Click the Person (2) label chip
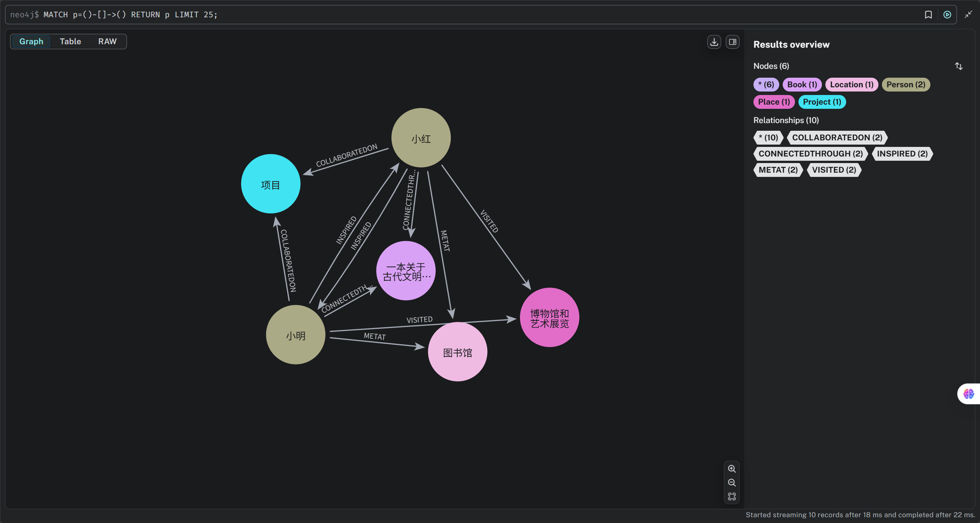The width and height of the screenshot is (980, 523). click(x=905, y=85)
